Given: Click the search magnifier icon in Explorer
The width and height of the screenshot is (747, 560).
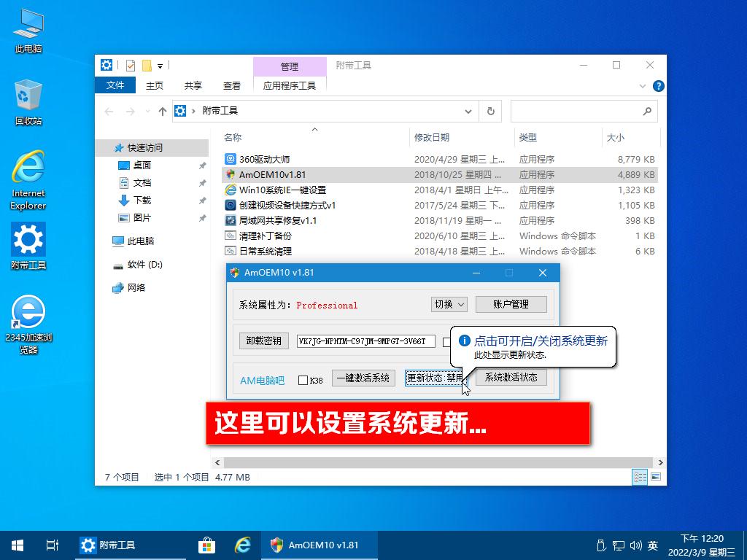Looking at the screenshot, I should pos(647,112).
